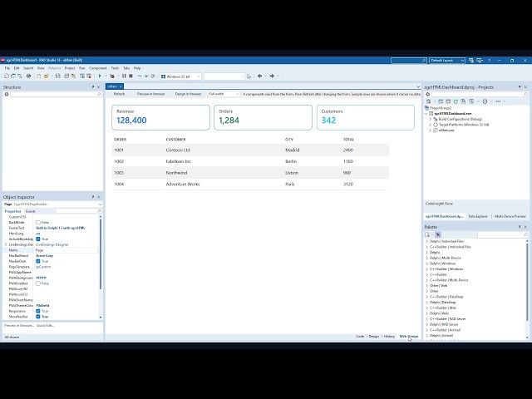Click the first icon in Projects toolbar
532x399 pixels.
click(x=428, y=101)
